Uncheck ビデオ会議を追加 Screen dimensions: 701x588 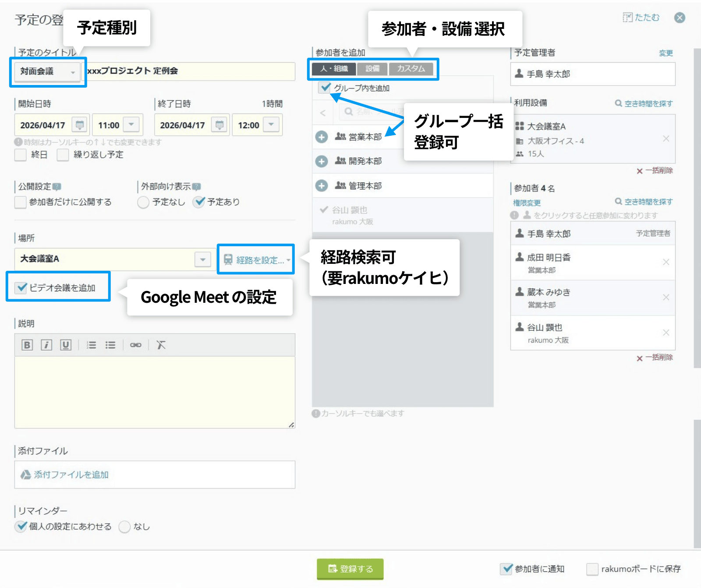point(20,288)
